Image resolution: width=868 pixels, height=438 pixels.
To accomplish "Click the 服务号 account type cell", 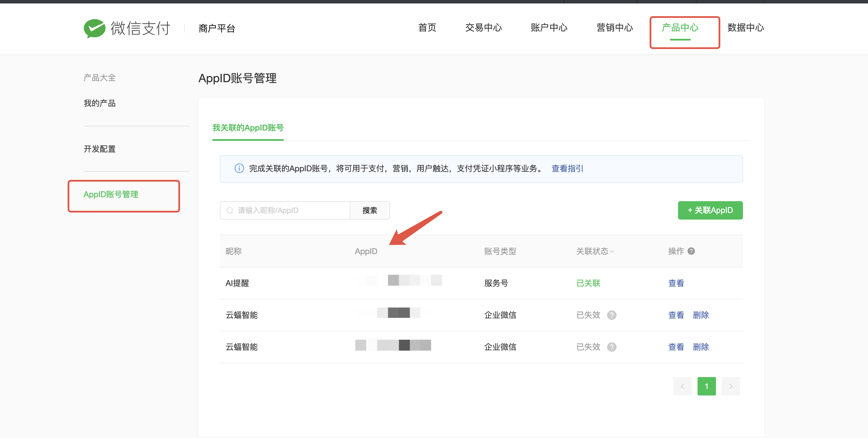I will [496, 283].
